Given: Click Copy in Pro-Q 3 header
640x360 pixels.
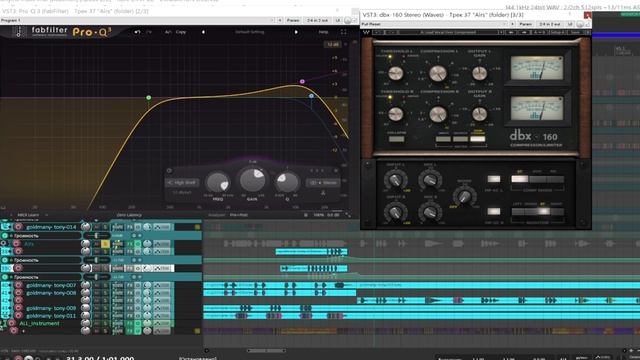Looking at the screenshot, I should (181, 32).
